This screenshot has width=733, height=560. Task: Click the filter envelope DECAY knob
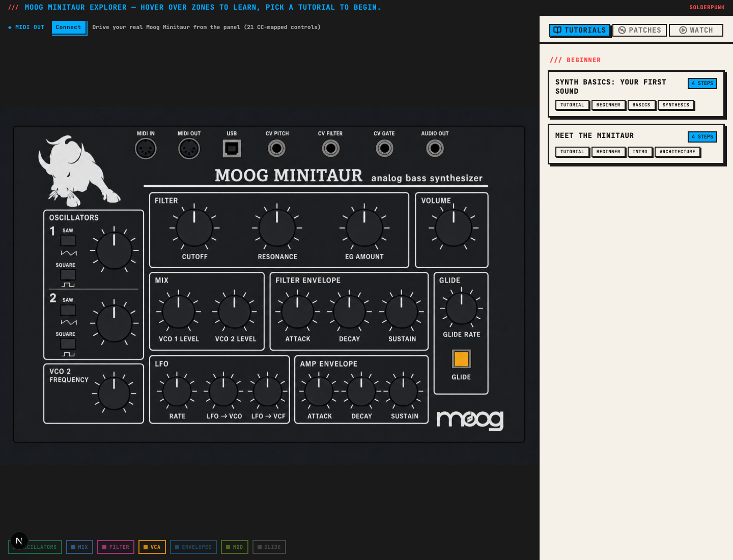click(349, 312)
